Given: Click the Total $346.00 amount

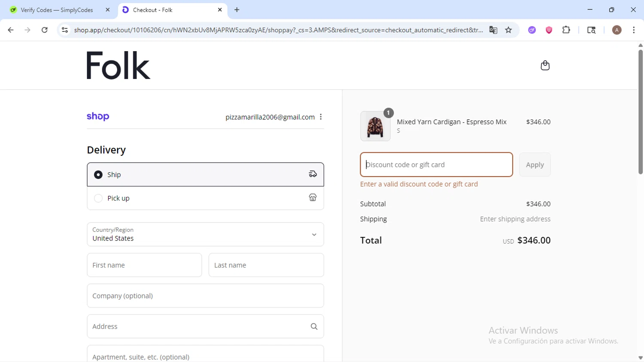Looking at the screenshot, I should (x=534, y=240).
